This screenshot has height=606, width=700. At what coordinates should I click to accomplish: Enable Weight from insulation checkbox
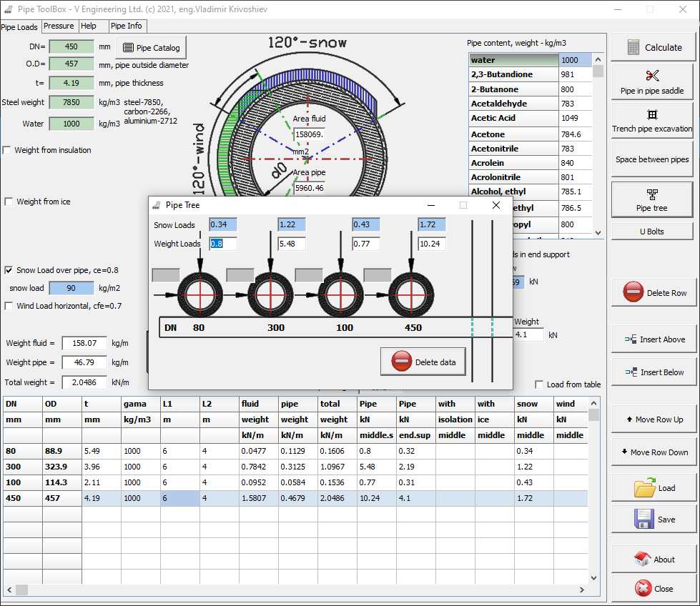pyautogui.click(x=7, y=150)
